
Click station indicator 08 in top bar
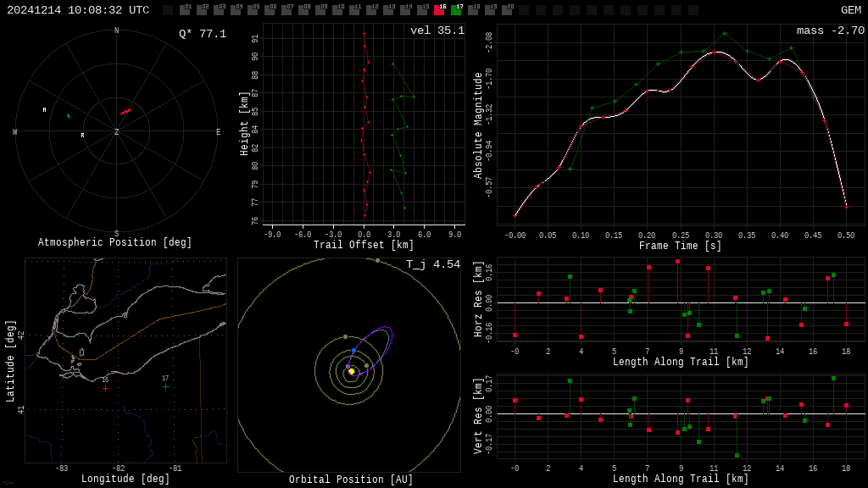[304, 9]
